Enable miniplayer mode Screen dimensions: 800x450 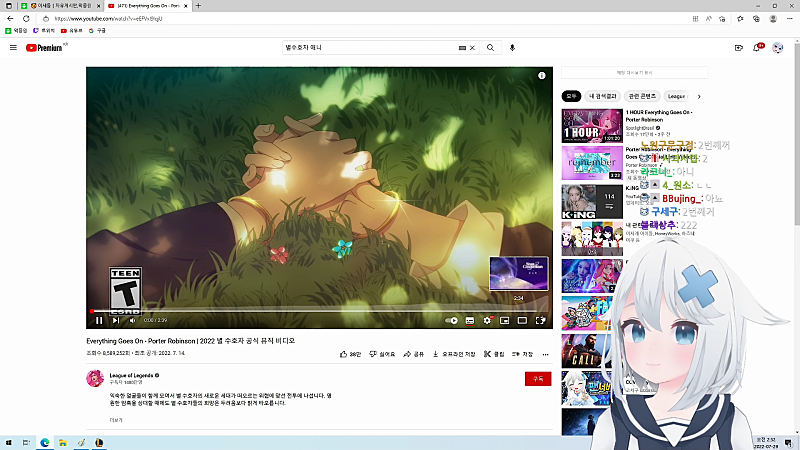[x=505, y=320]
